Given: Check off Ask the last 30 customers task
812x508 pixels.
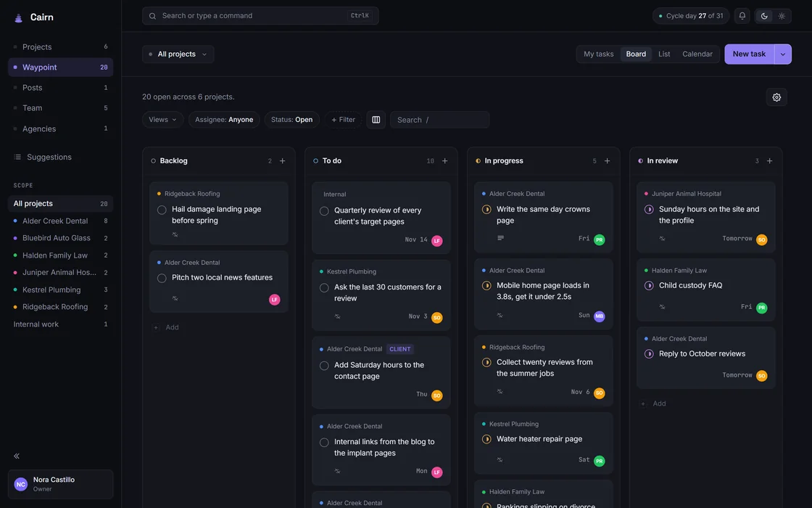Looking at the screenshot, I should click(x=324, y=287).
